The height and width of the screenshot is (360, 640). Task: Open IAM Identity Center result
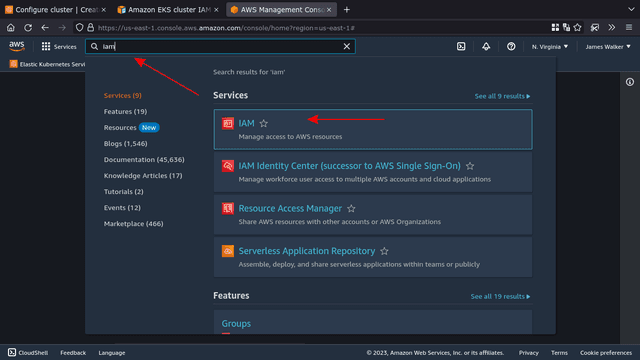point(349,166)
